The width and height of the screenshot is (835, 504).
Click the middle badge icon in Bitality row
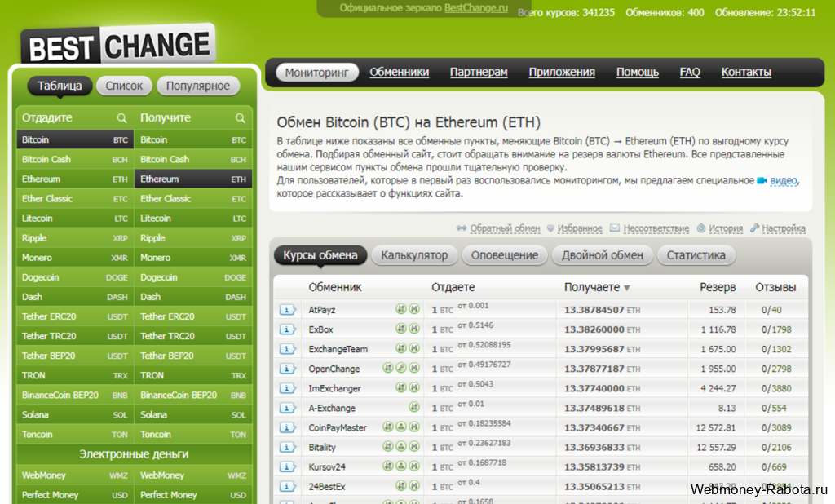pos(401,446)
